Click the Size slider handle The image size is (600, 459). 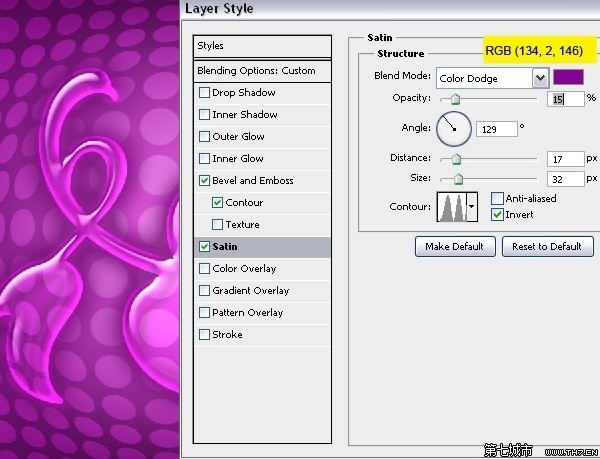[x=459, y=179]
